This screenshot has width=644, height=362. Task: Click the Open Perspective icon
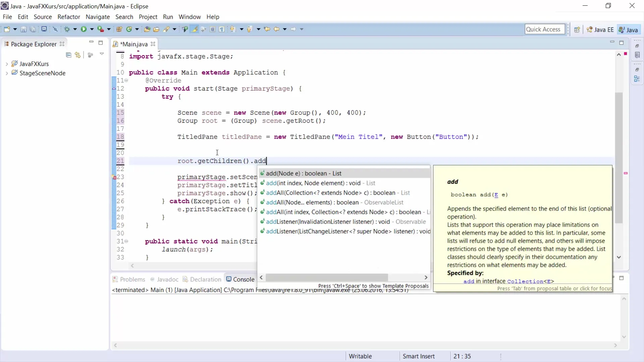[x=577, y=29]
